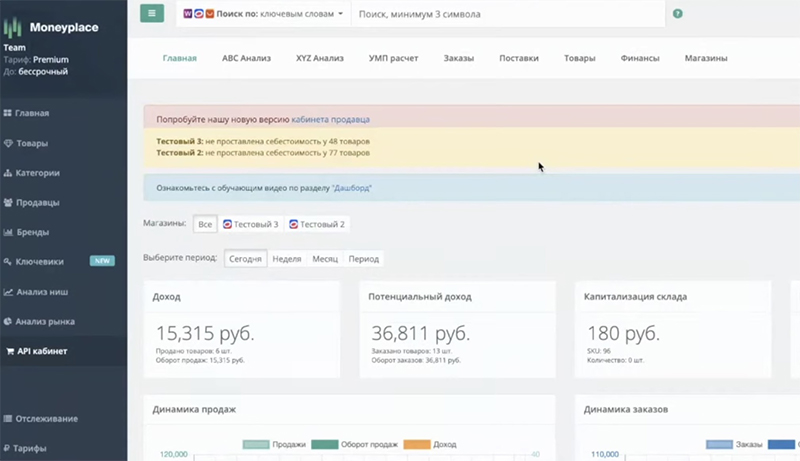Select the Неделя period option
The width and height of the screenshot is (800, 461).
tap(287, 258)
